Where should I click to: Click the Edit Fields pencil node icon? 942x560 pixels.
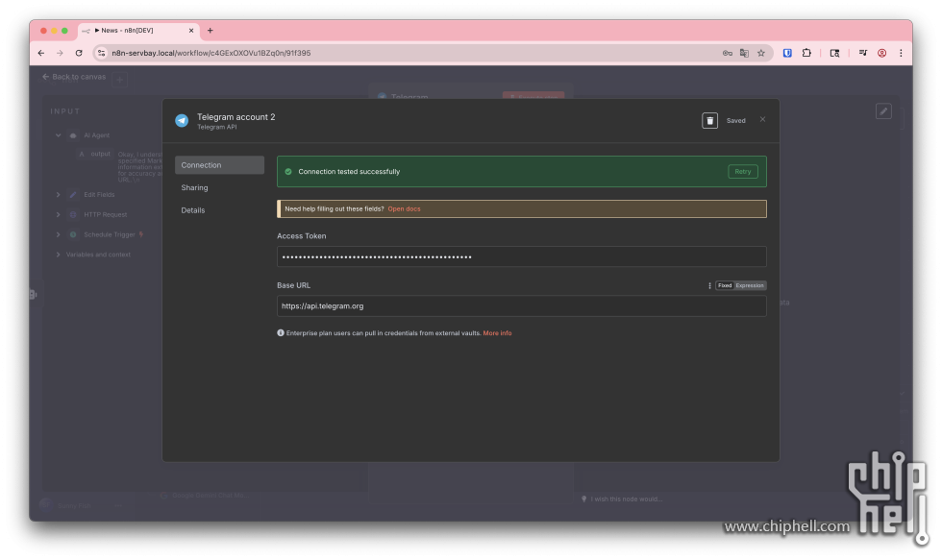tap(73, 195)
